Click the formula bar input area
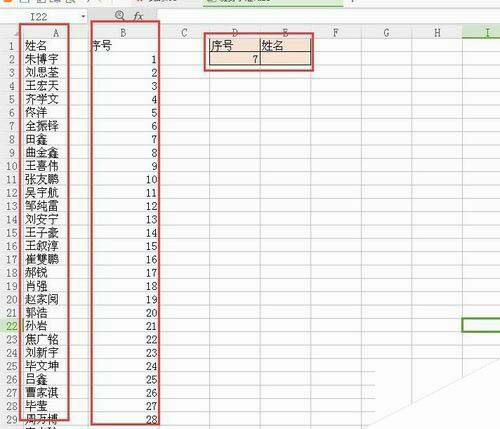Screen dimensions: 500x429 pos(328,16)
